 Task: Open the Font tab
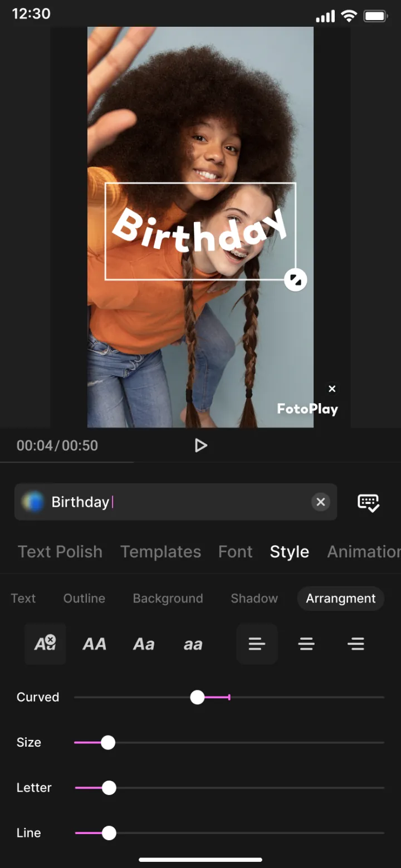click(235, 552)
